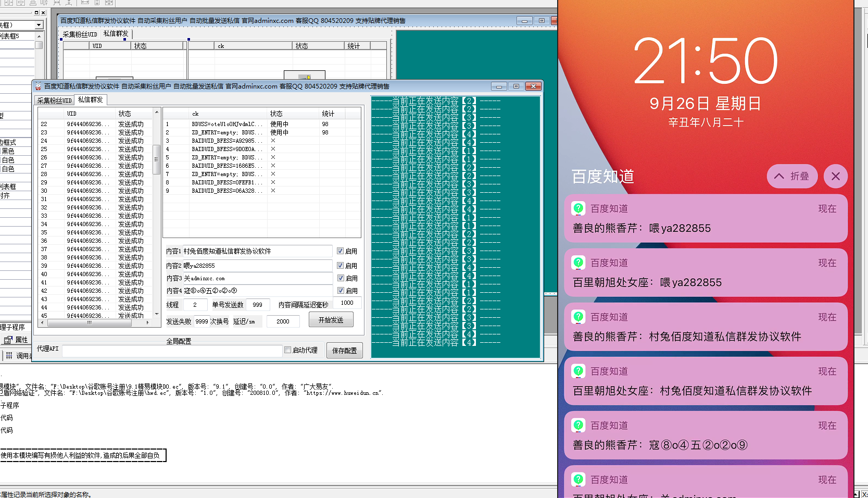This screenshot has width=868, height=498.
Task: Collapse notifications with the 折叠 button
Action: (x=791, y=177)
